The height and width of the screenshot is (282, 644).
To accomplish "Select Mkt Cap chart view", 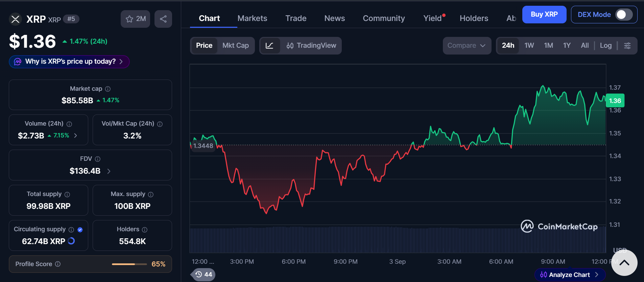I will (x=236, y=46).
